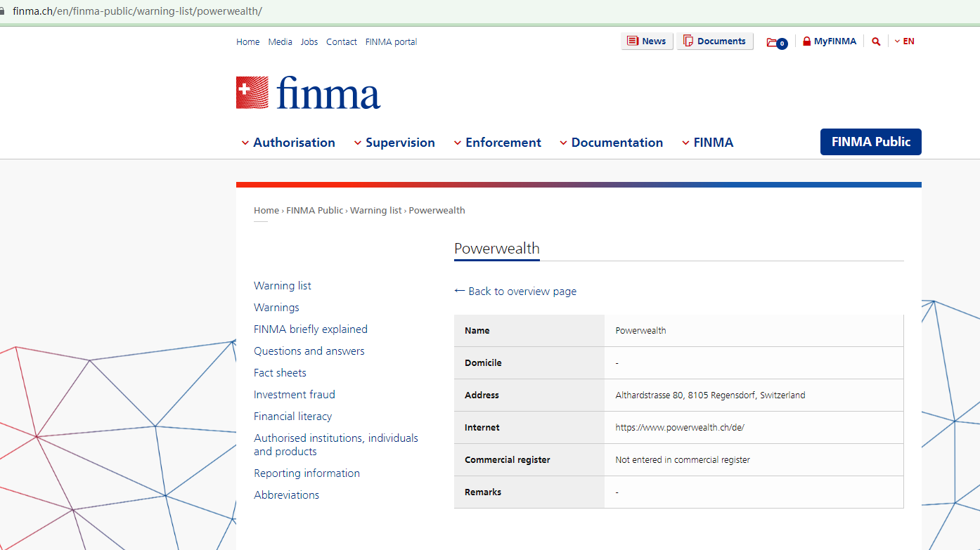Viewport: 980px width, 550px height.
Task: Click the News button
Action: [647, 41]
